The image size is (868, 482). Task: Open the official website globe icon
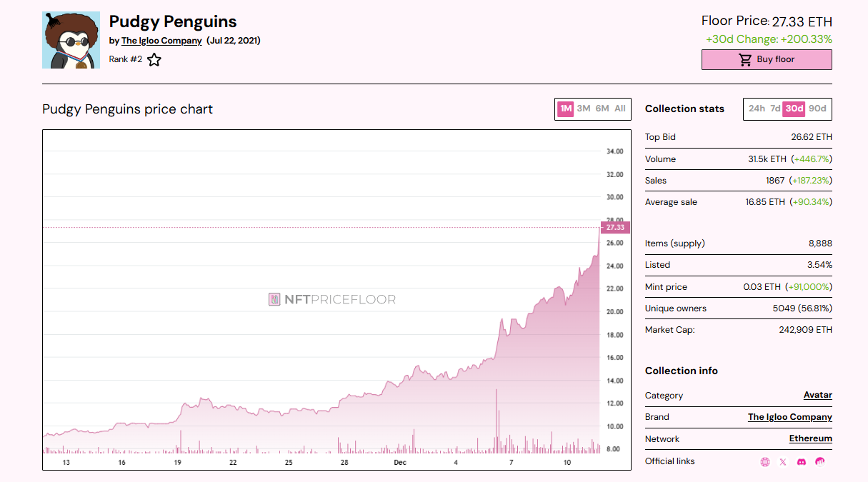[x=765, y=462]
